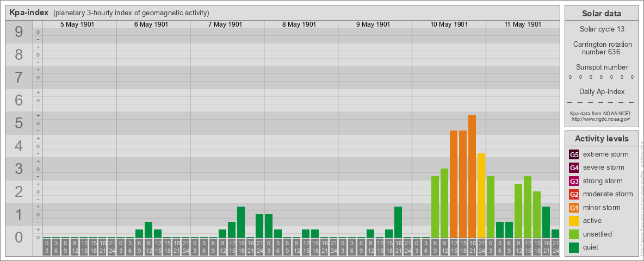Click the 7 May 21–24 green bar
Screen dimensions: 644x261
point(259,226)
